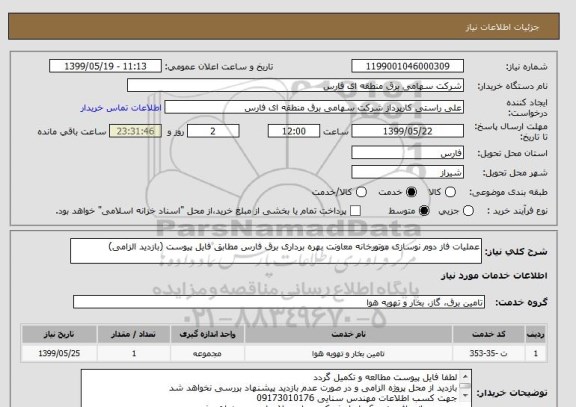576x407 pixels.
Task: Click the تاریخ نیاز column header
Action: pyautogui.click(x=59, y=334)
